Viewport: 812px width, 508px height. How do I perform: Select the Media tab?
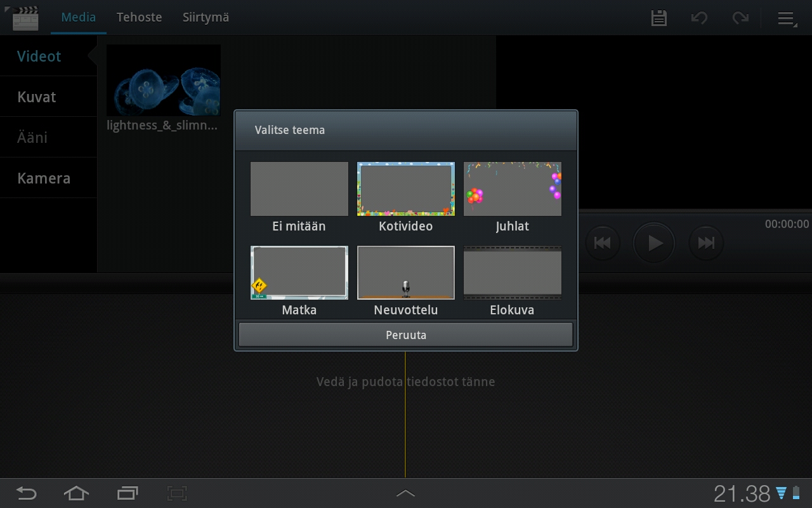coord(78,17)
